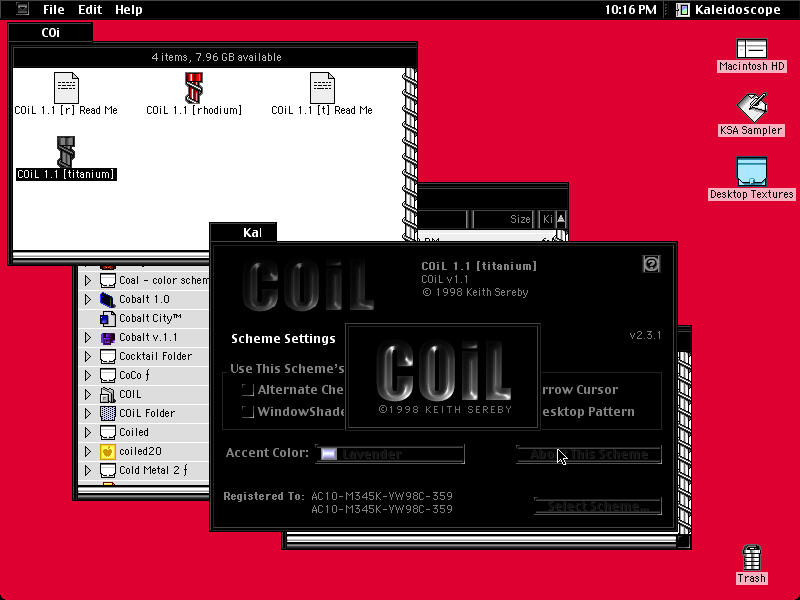Expand the COIL row in the list
Viewport: 800px width, 600px height.
click(x=88, y=394)
